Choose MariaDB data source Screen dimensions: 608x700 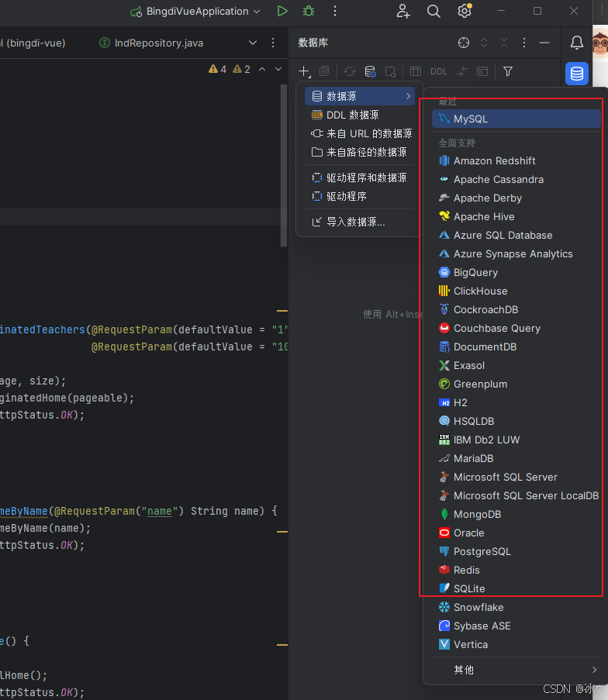(516, 458)
